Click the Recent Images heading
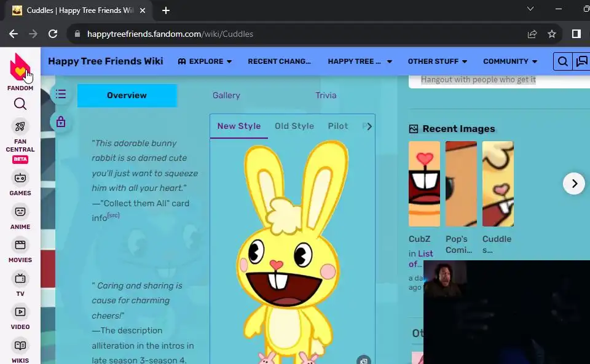This screenshot has width=590, height=364. point(458,129)
